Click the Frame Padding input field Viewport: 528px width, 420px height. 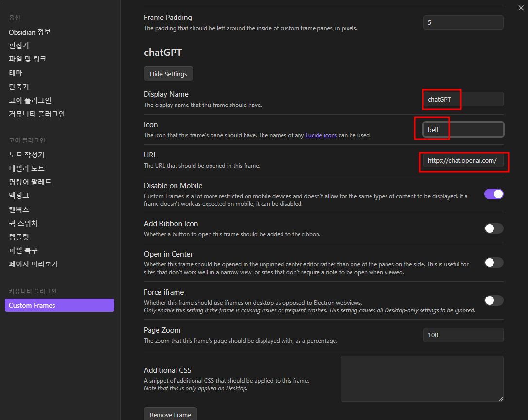tap(463, 22)
